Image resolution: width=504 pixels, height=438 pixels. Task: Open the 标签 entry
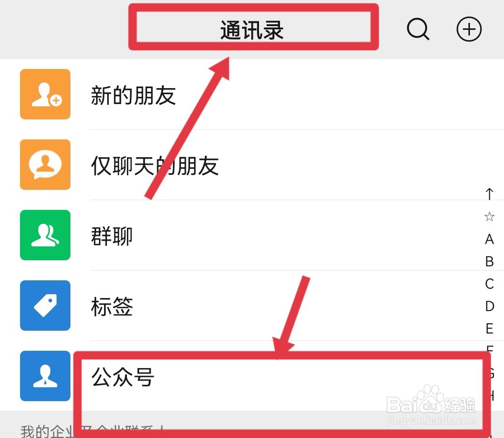coord(252,305)
